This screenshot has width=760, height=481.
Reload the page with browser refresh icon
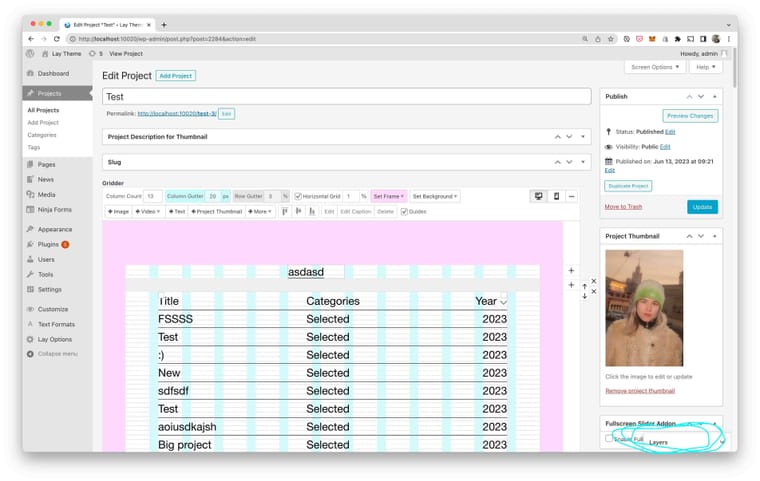[57, 38]
